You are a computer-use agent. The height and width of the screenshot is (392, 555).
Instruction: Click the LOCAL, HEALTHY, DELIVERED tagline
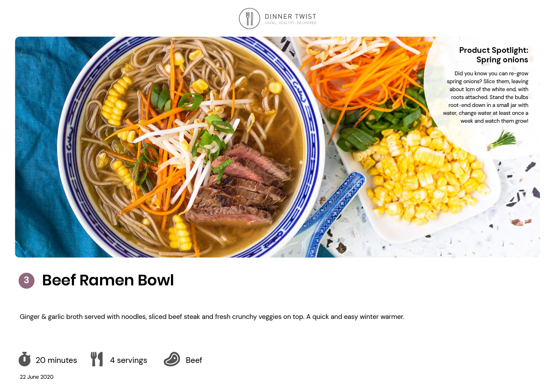point(291,23)
